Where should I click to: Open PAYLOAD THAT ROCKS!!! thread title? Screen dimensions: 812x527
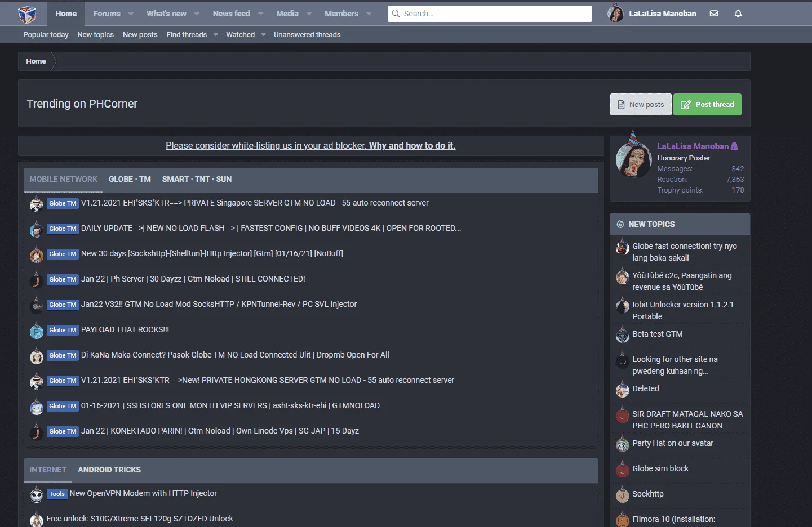click(x=125, y=329)
